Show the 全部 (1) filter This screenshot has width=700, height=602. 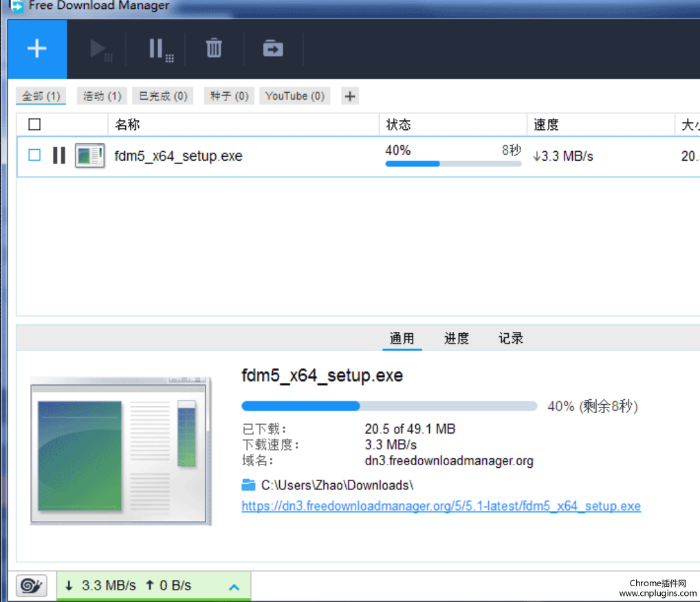click(41, 96)
